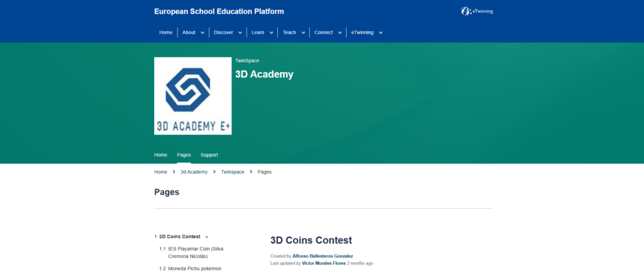Click the 3D Academy E+ logo thumbnail
Image resolution: width=644 pixels, height=277 pixels.
click(192, 96)
